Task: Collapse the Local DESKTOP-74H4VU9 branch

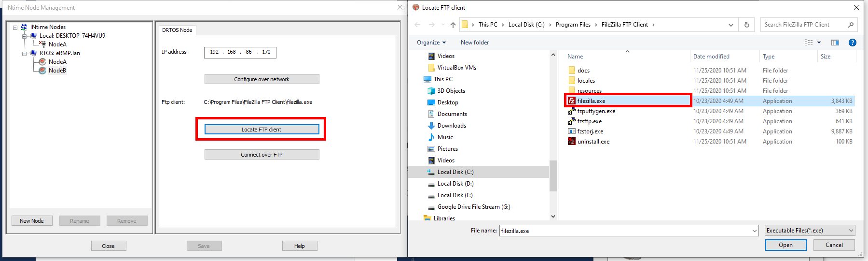Action: 24,36
